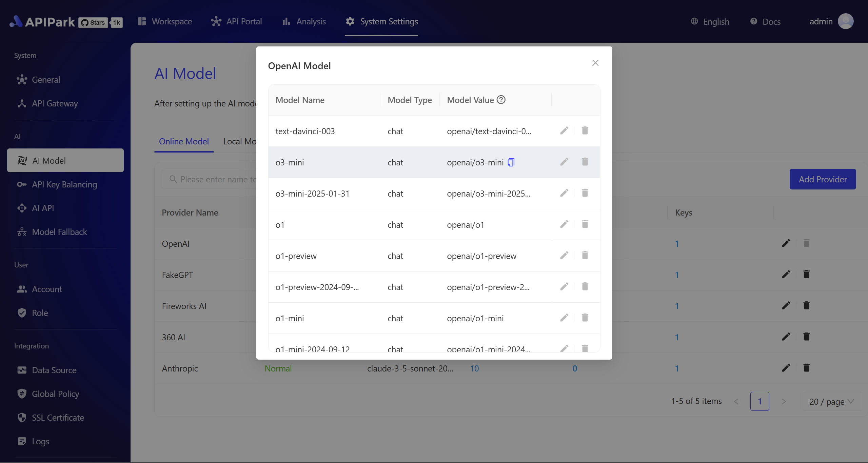Click the Fireworks AI keys count
This screenshot has width=868, height=463.
point(677,306)
